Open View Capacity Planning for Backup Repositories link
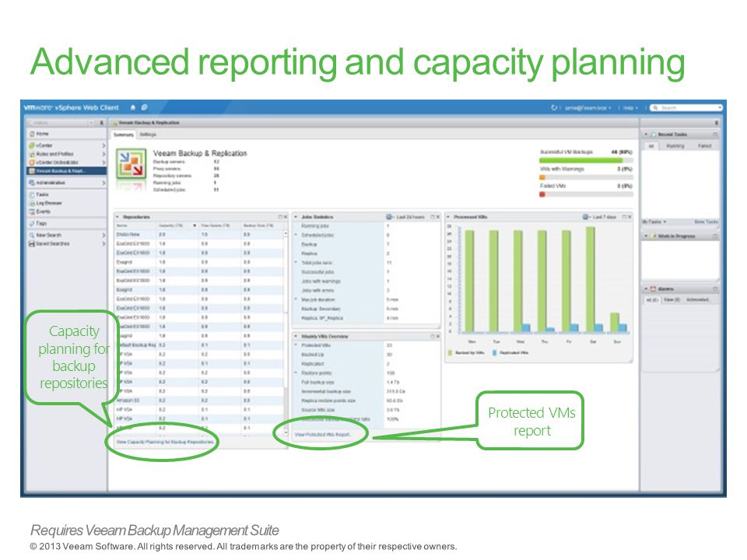The image size is (747, 560). pos(165,442)
